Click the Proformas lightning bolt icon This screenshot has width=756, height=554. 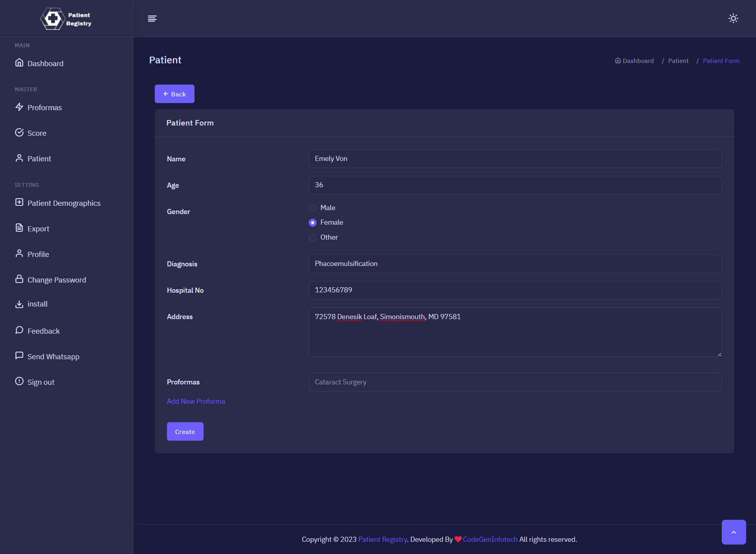19,107
